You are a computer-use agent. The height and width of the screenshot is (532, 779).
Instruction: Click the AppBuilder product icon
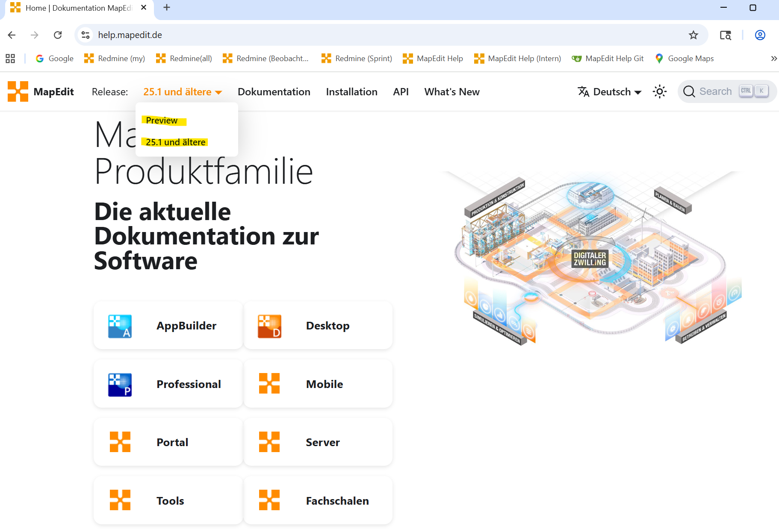pyautogui.click(x=120, y=326)
